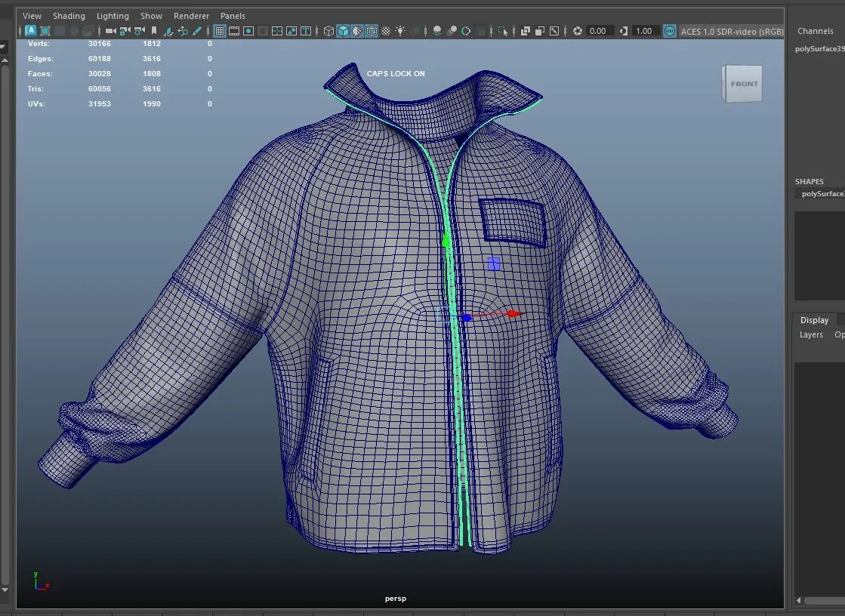Open the Renderer menu
Image resolution: width=845 pixels, height=616 pixels.
[x=191, y=16]
